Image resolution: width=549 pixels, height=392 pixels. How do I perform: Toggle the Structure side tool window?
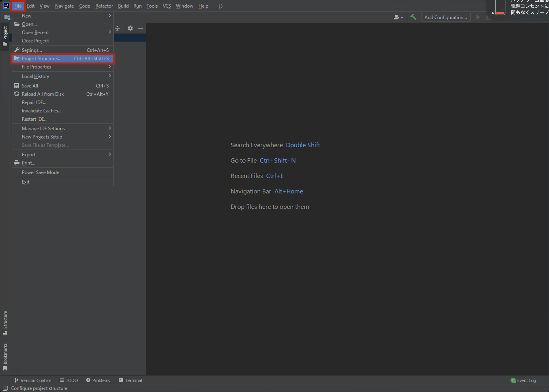5,323
